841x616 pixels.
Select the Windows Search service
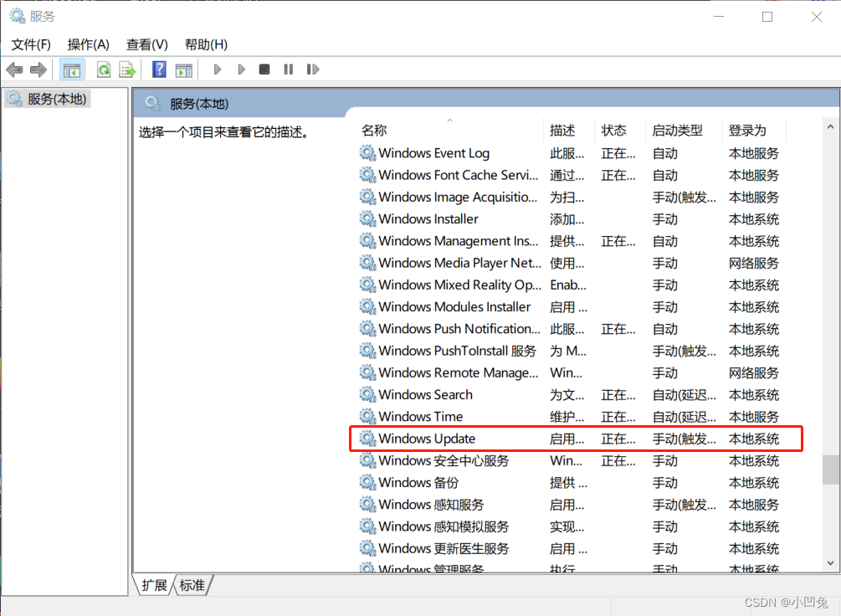point(568,396)
